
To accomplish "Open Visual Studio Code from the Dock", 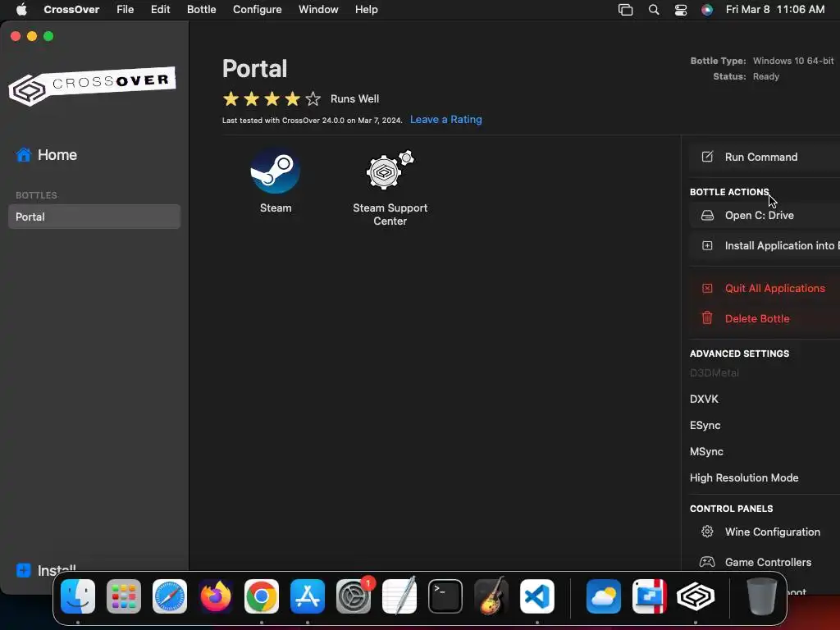I will [537, 596].
